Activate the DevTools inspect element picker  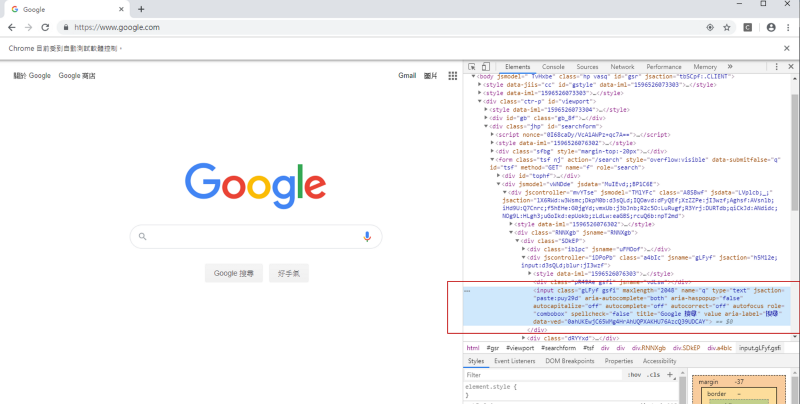(x=472, y=67)
